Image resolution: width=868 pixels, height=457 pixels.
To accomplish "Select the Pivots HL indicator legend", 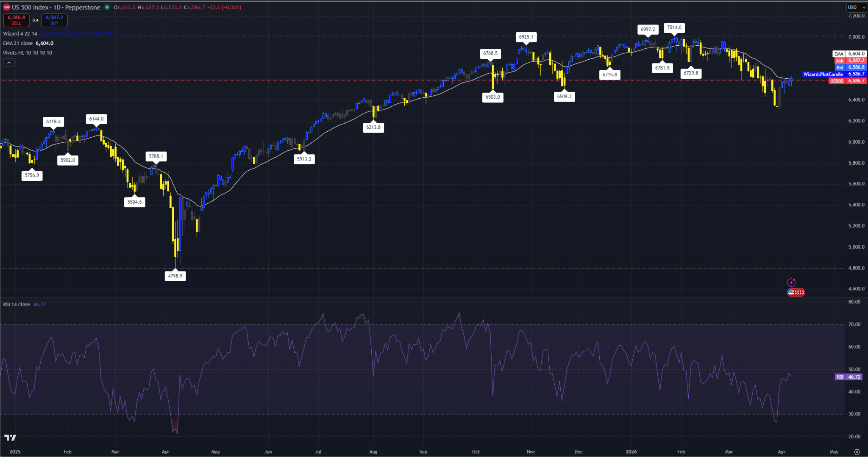I will 28,53.
